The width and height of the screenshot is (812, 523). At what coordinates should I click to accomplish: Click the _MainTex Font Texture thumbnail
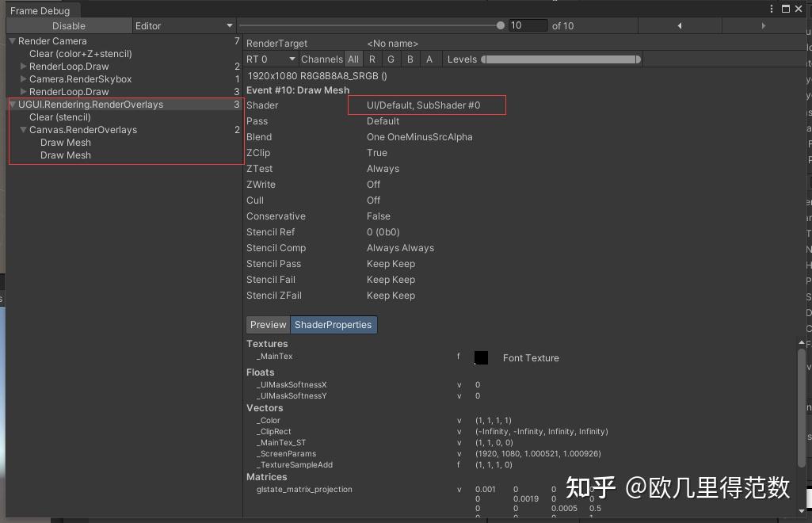pyautogui.click(x=481, y=357)
